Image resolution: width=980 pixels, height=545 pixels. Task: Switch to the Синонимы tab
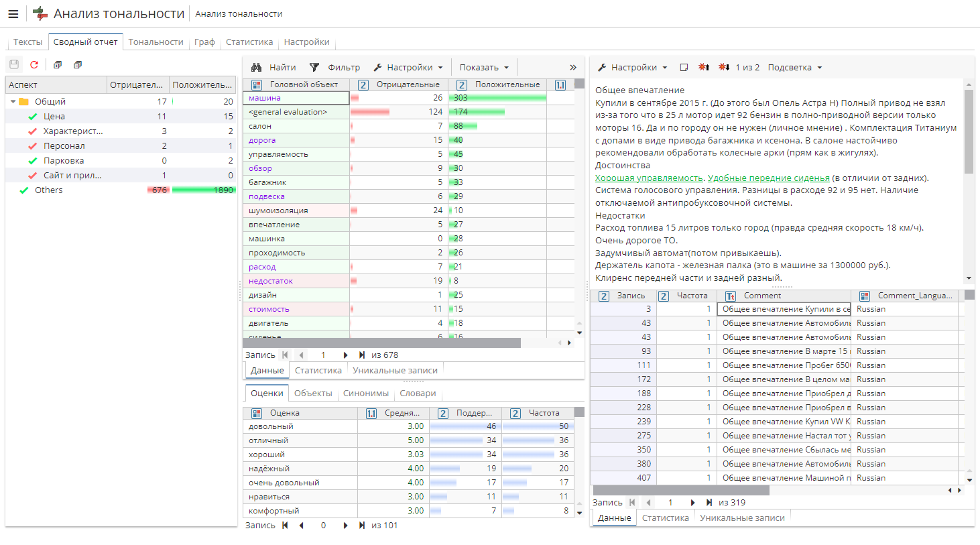coord(366,393)
